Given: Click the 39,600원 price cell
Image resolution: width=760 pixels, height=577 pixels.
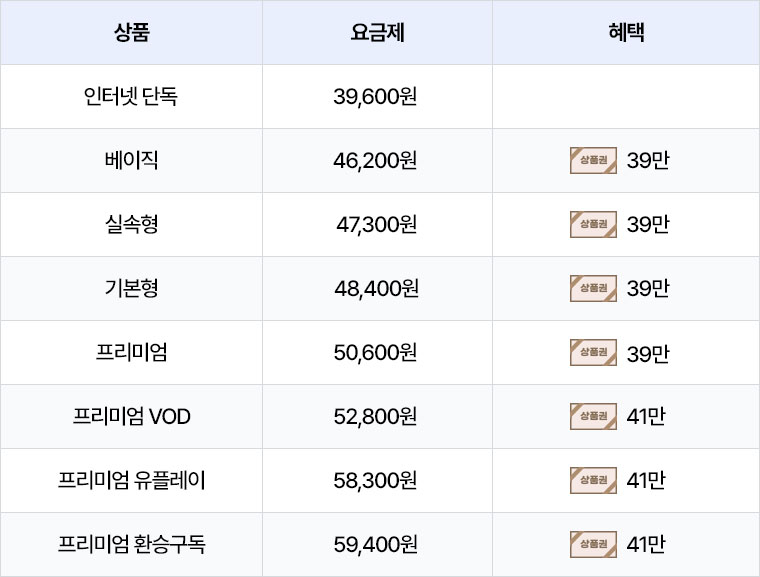Looking at the screenshot, I should [x=375, y=96].
